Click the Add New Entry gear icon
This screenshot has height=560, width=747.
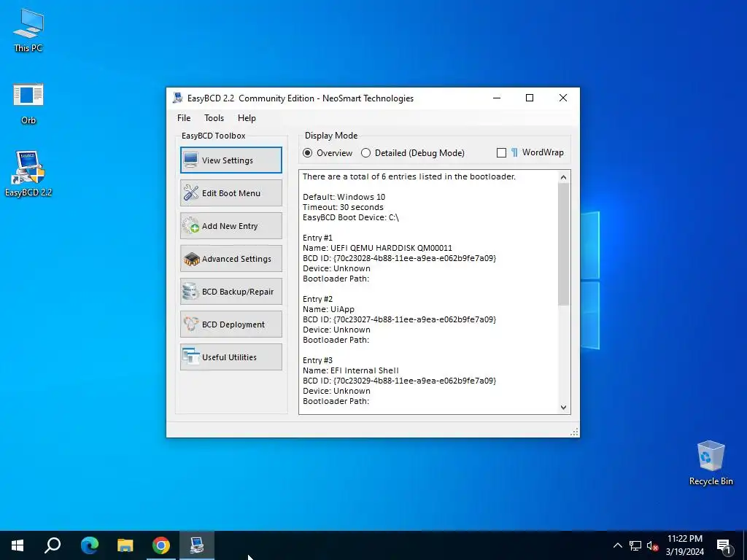(x=191, y=226)
